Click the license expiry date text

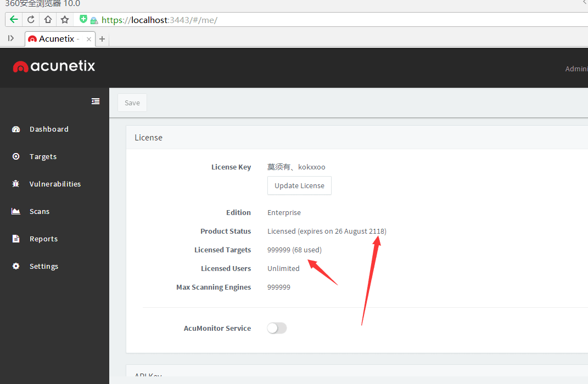(327, 231)
